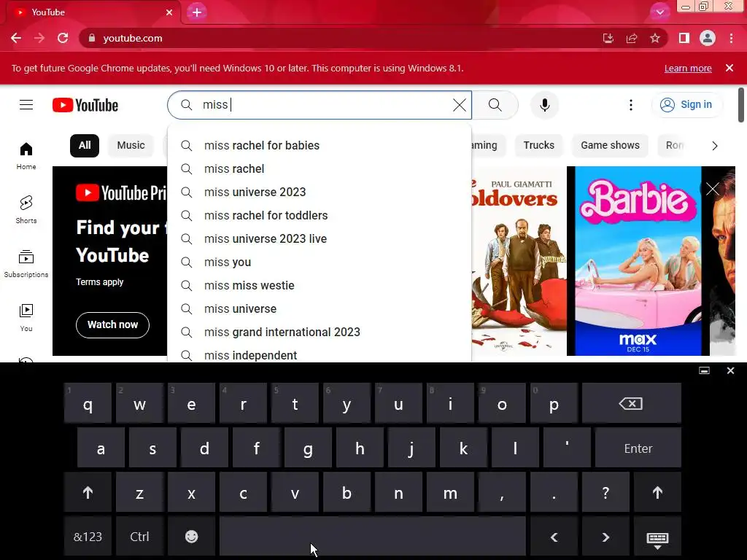Select the Trucks filter chip
Viewport: 747px width, 560px height.
pyautogui.click(x=539, y=145)
